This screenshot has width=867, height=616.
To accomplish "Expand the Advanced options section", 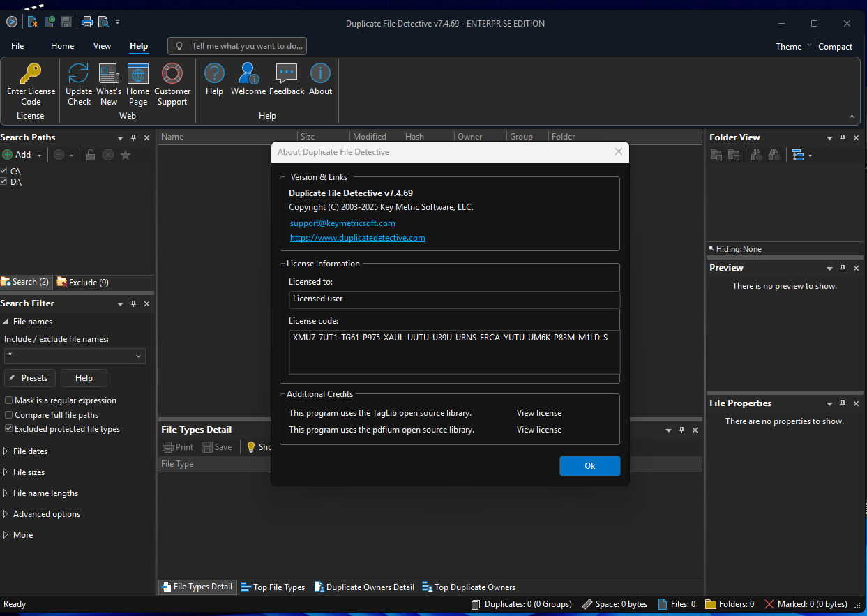I will click(6, 514).
